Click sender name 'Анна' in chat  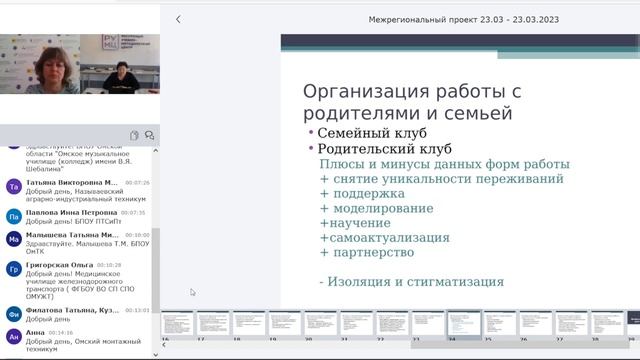35,333
